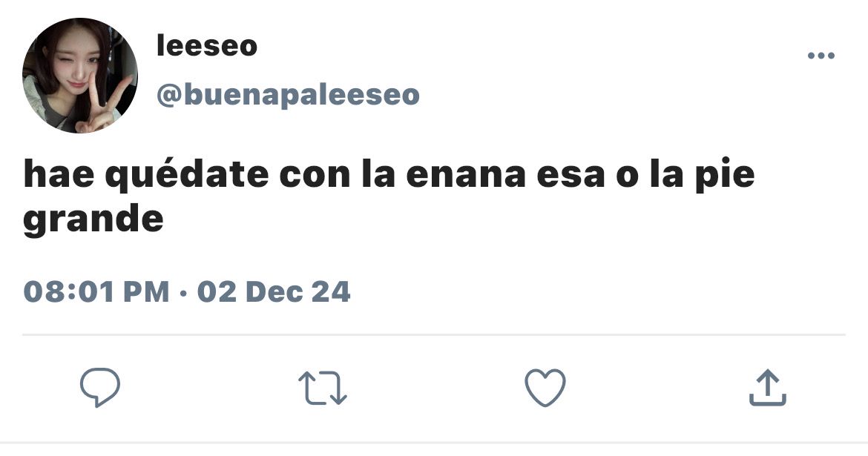Image resolution: width=868 pixels, height=456 pixels.
Task: Open the tweet text starting with hae quédate
Action: pyautogui.click(x=389, y=197)
